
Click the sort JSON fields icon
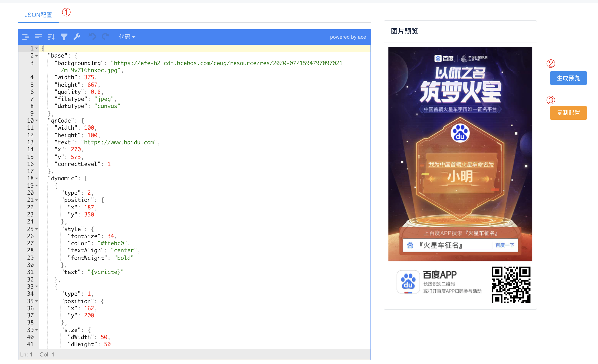click(51, 37)
